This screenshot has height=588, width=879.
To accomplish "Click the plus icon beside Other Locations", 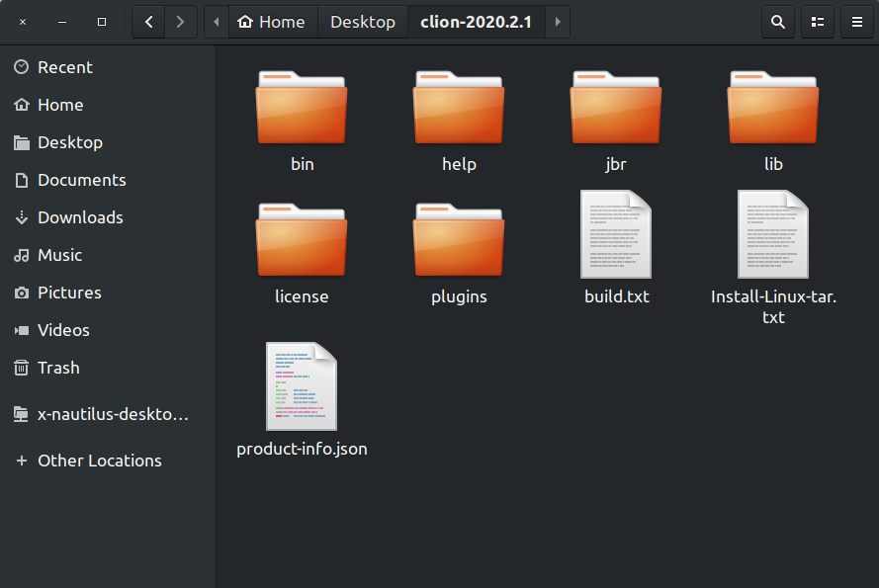I will 22,461.
